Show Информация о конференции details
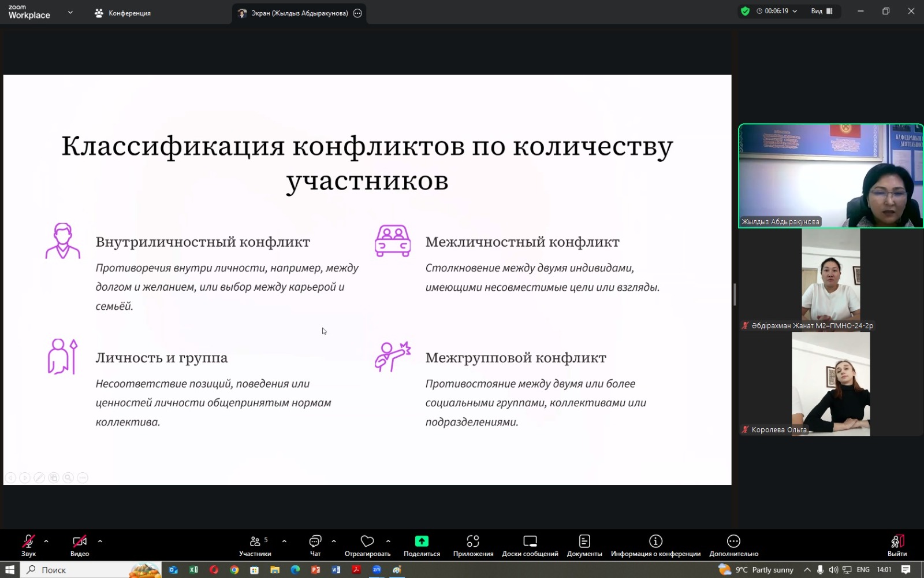Image resolution: width=924 pixels, height=578 pixels. point(655,544)
